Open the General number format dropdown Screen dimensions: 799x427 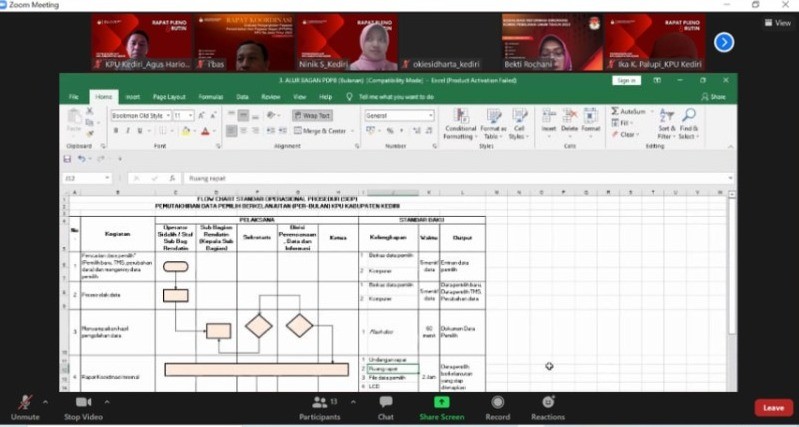pyautogui.click(x=430, y=116)
